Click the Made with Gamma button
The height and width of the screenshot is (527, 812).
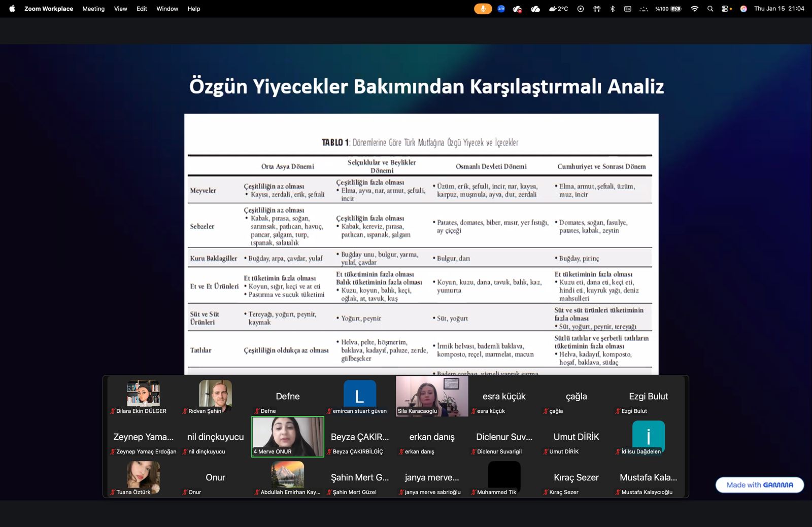pos(759,485)
